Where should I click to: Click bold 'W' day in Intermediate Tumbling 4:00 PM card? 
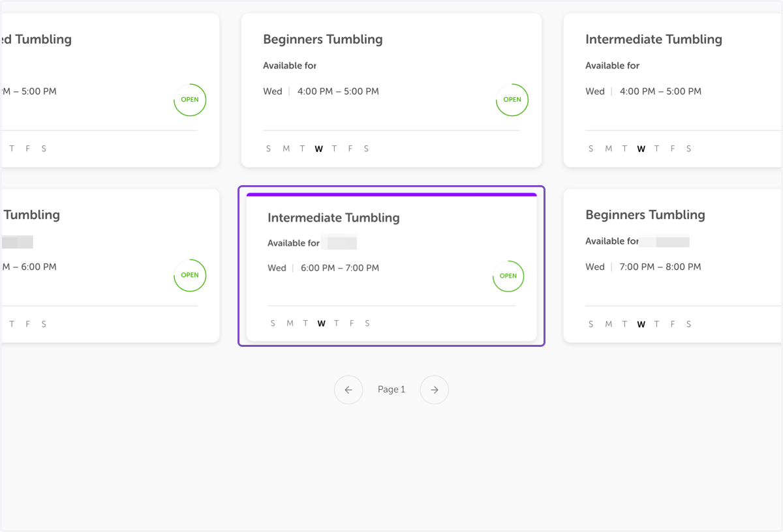pyautogui.click(x=641, y=149)
